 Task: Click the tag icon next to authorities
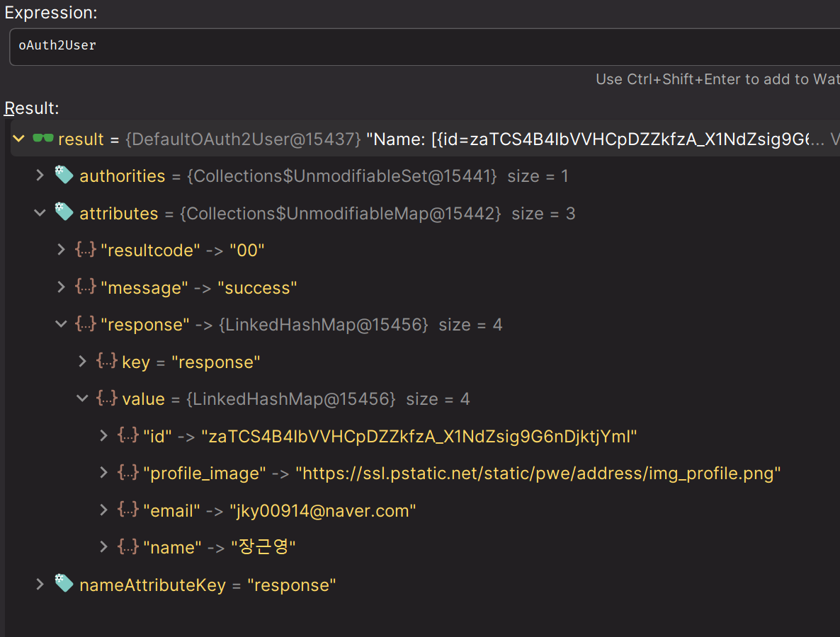(64, 176)
